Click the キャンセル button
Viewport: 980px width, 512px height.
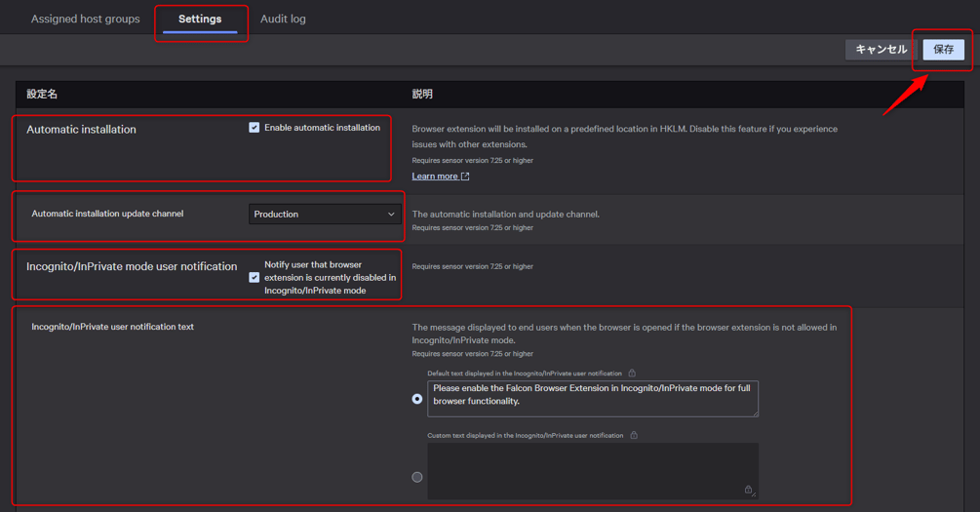[x=881, y=50]
